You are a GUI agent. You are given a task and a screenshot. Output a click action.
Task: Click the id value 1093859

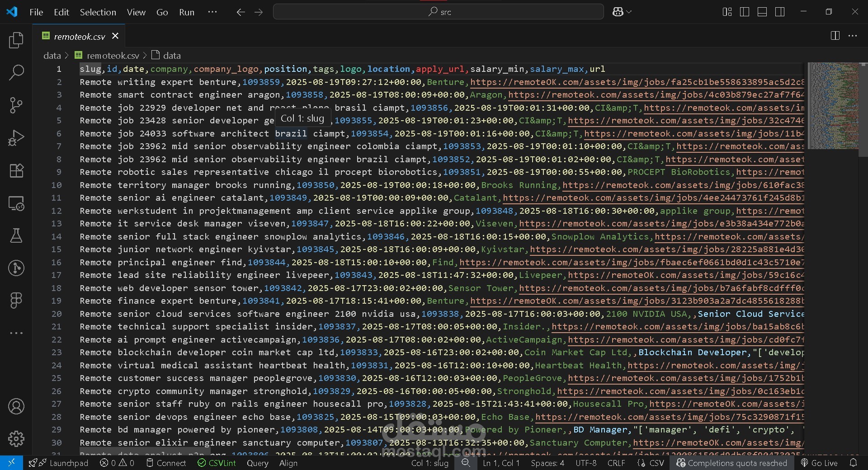[261, 82]
